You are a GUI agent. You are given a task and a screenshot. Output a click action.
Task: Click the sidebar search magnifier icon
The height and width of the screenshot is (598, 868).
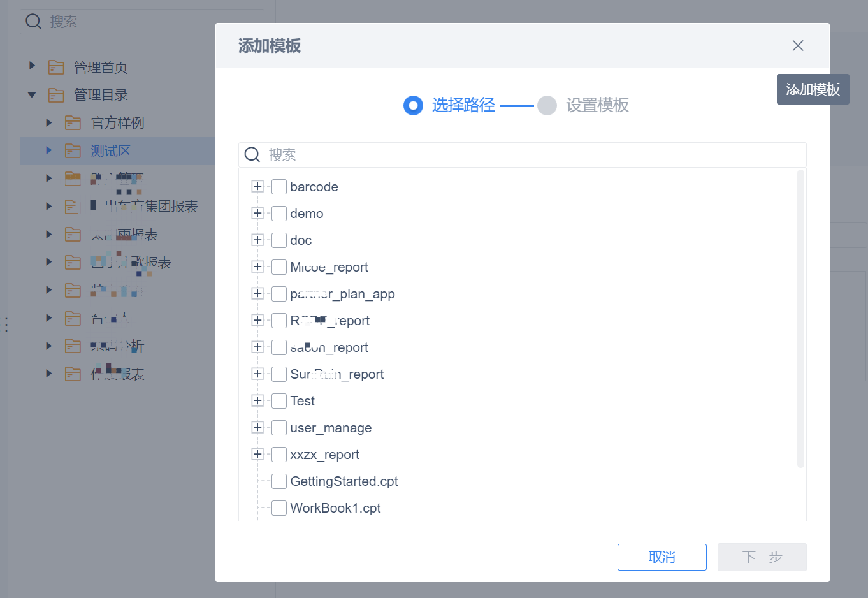[33, 22]
